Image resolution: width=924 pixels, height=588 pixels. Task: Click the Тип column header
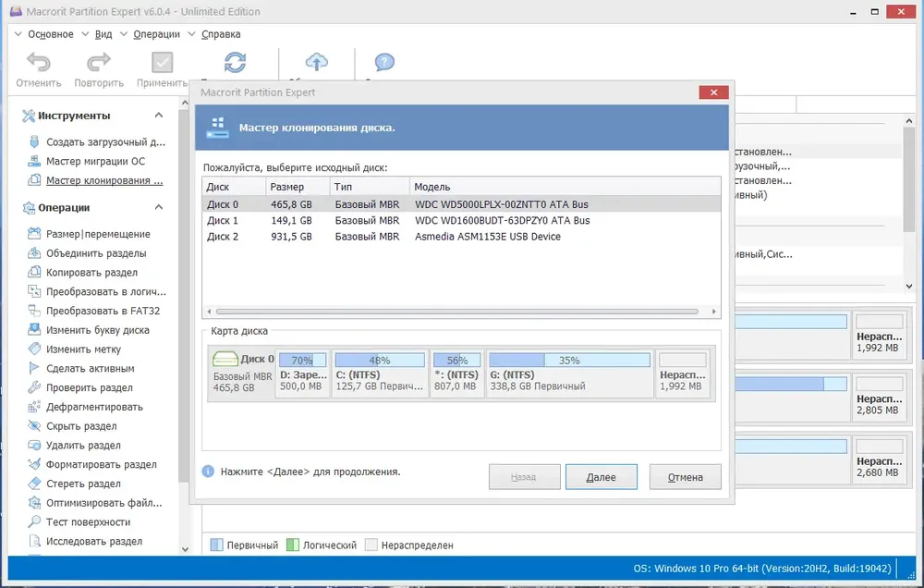click(x=370, y=187)
